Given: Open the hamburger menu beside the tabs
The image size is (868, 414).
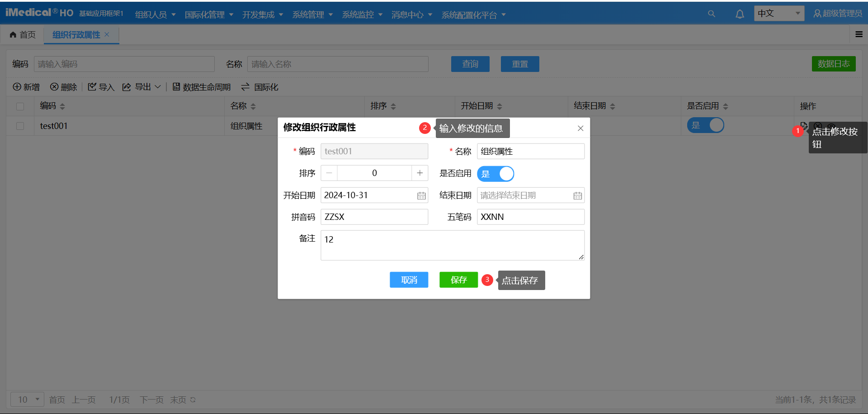Looking at the screenshot, I should [x=859, y=34].
